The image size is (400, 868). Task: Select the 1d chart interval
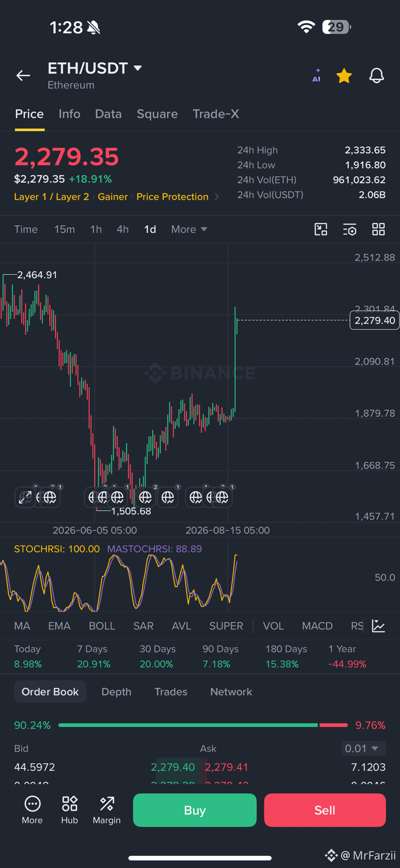(150, 229)
